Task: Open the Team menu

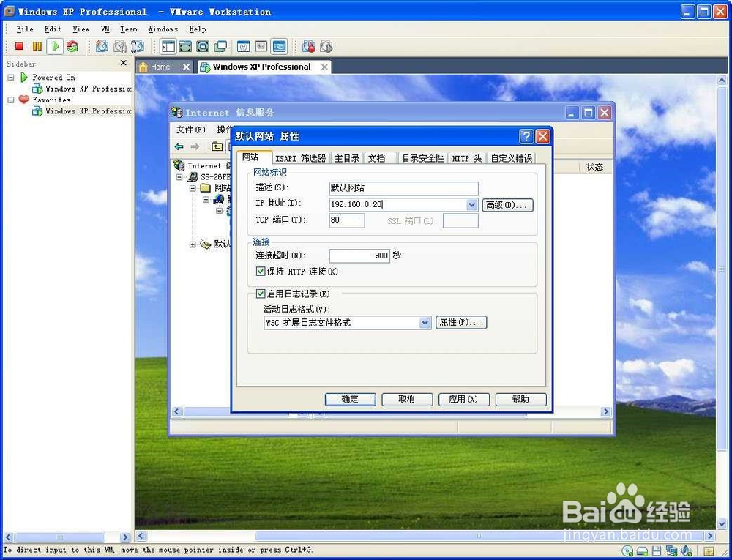Action: pyautogui.click(x=128, y=29)
